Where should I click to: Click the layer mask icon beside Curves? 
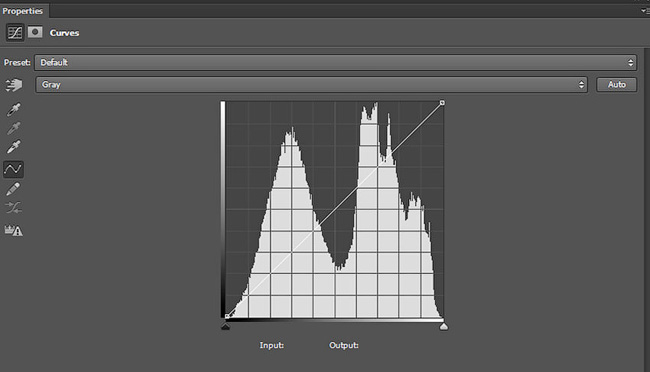(x=35, y=32)
